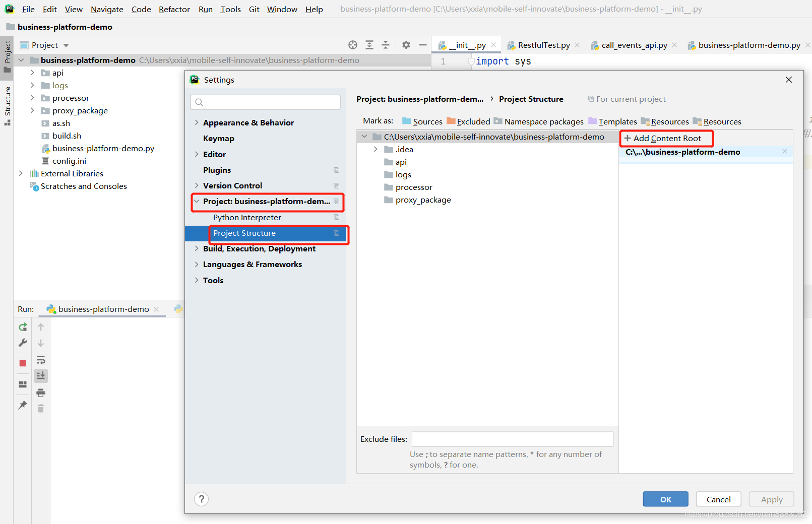Screen dimensions: 812x524
Task: Open the Tools menu
Action: point(230,9)
